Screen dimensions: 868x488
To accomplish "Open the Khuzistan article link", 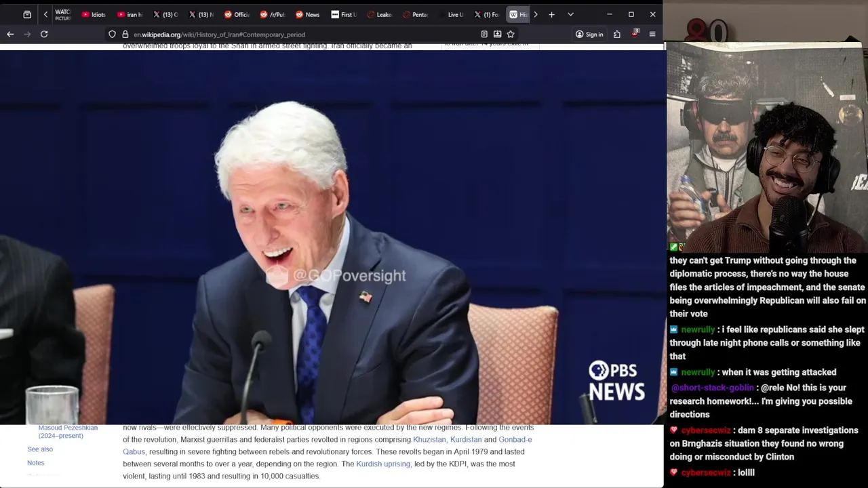I will pos(429,440).
